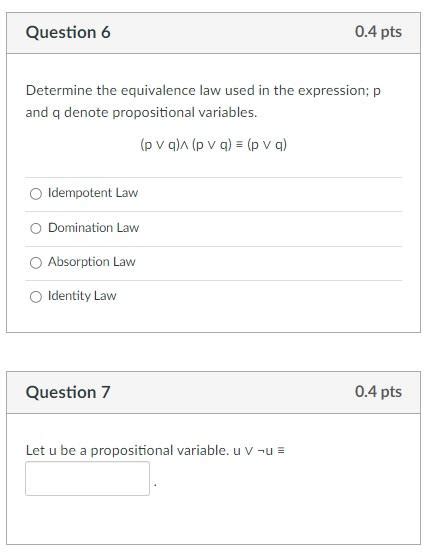The width and height of the screenshot is (427, 559).
Task: Click the 'Determine the equivalence law' prompt text
Action: (203, 91)
